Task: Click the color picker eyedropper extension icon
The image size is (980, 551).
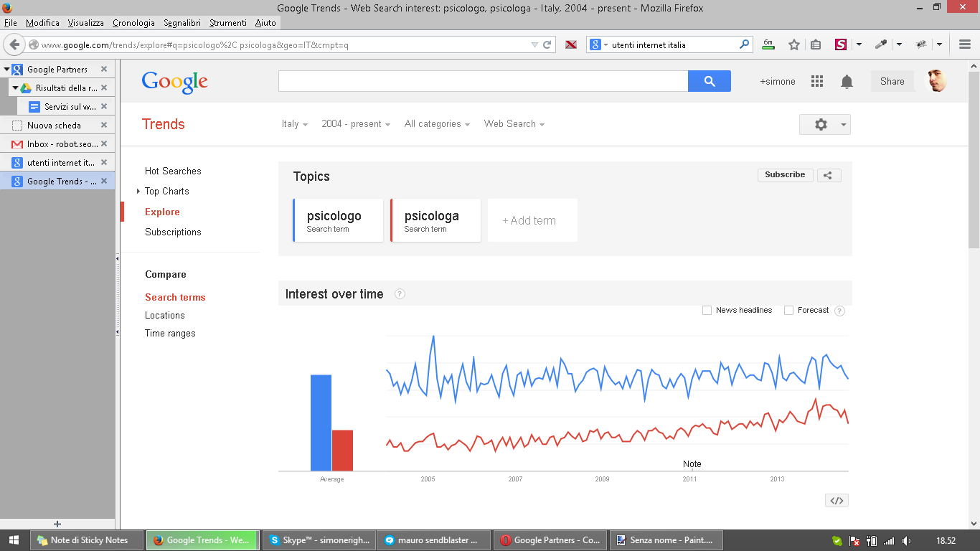Action: [881, 44]
